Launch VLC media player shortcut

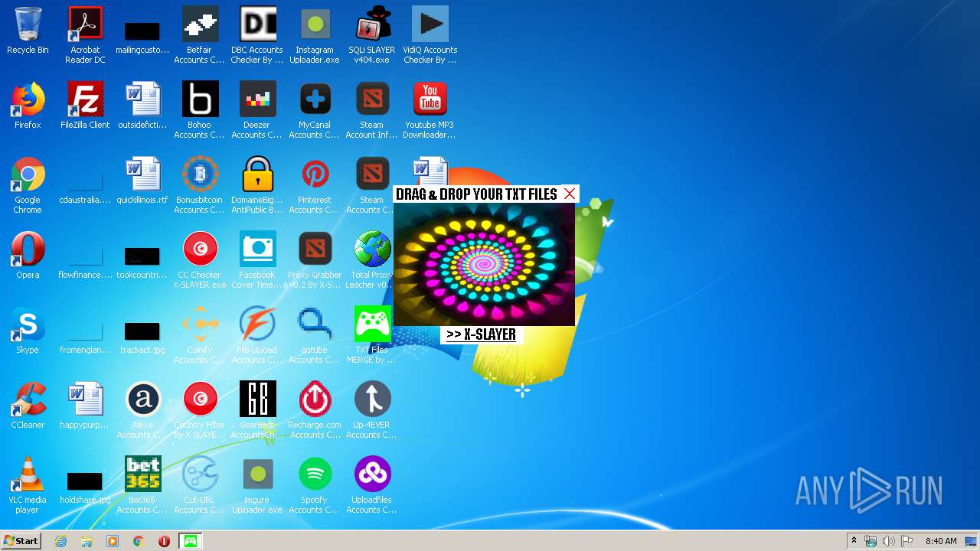[28, 475]
